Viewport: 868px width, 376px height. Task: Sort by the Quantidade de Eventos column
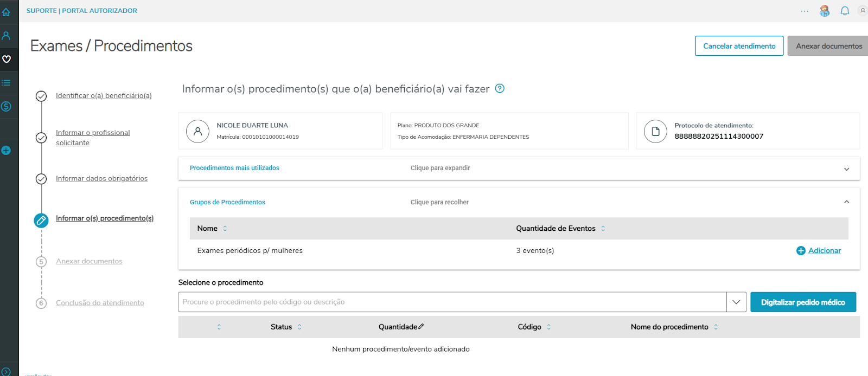click(603, 229)
